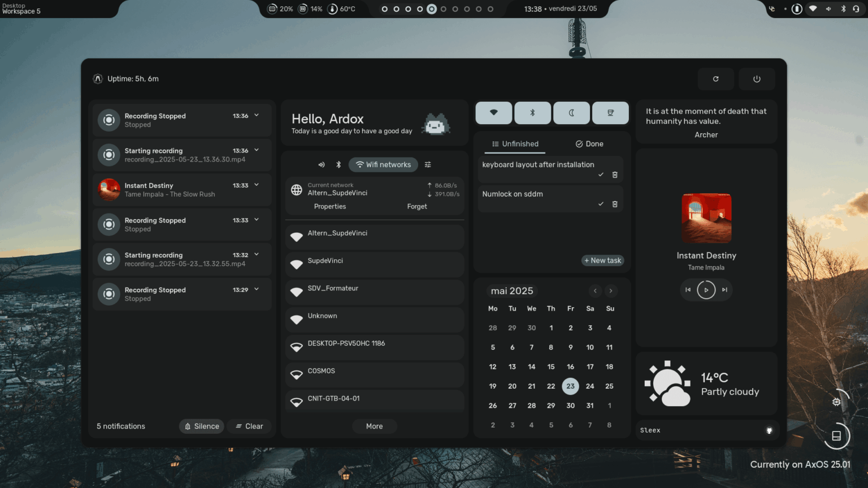Toggle the Wi-Fi quick setting
Image resolution: width=868 pixels, height=488 pixels.
[493, 112]
